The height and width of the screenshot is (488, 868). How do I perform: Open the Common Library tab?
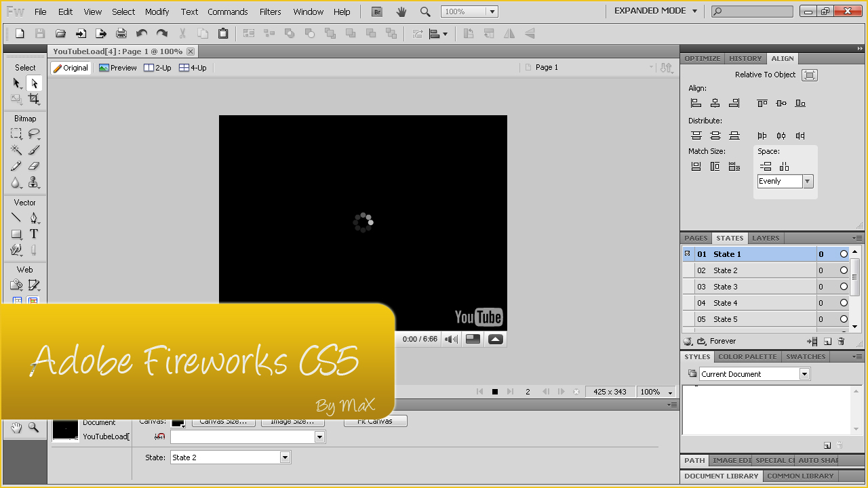800,476
